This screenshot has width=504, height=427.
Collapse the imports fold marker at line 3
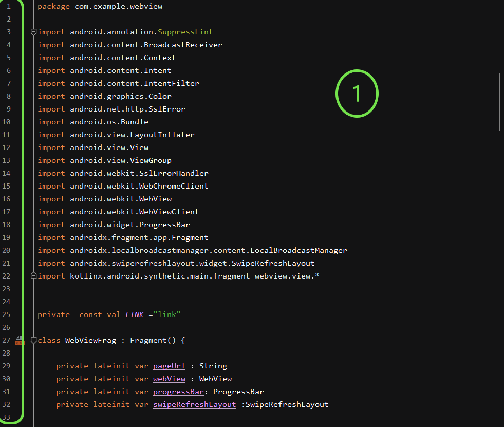point(33,32)
